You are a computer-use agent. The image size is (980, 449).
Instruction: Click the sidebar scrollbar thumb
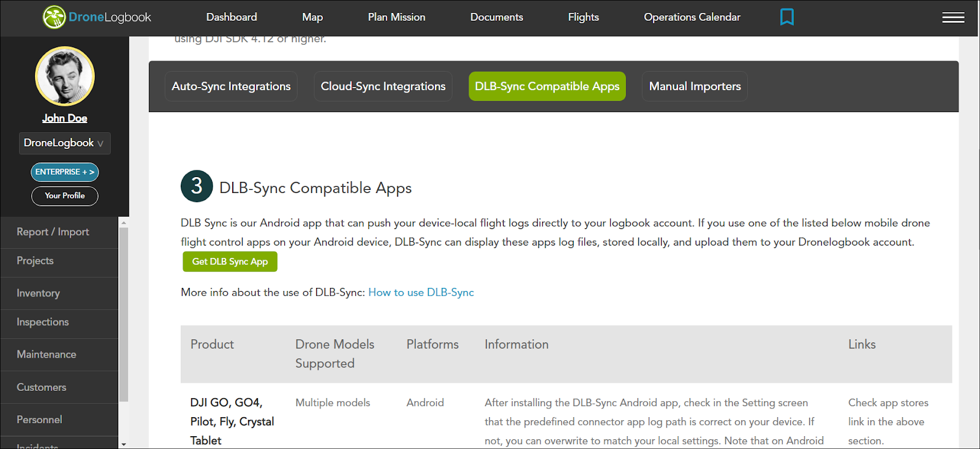124,314
